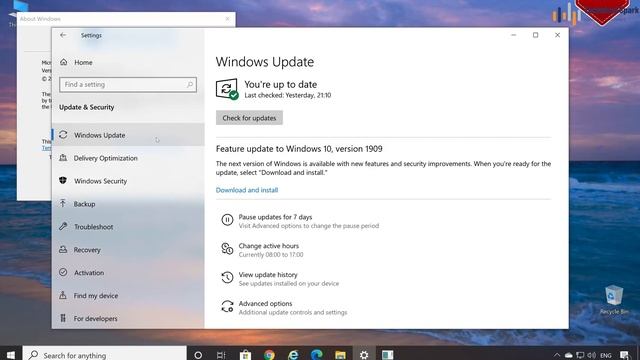Click the Recovery icon in sidebar
Viewport: 640px width, 360px height.
63,249
